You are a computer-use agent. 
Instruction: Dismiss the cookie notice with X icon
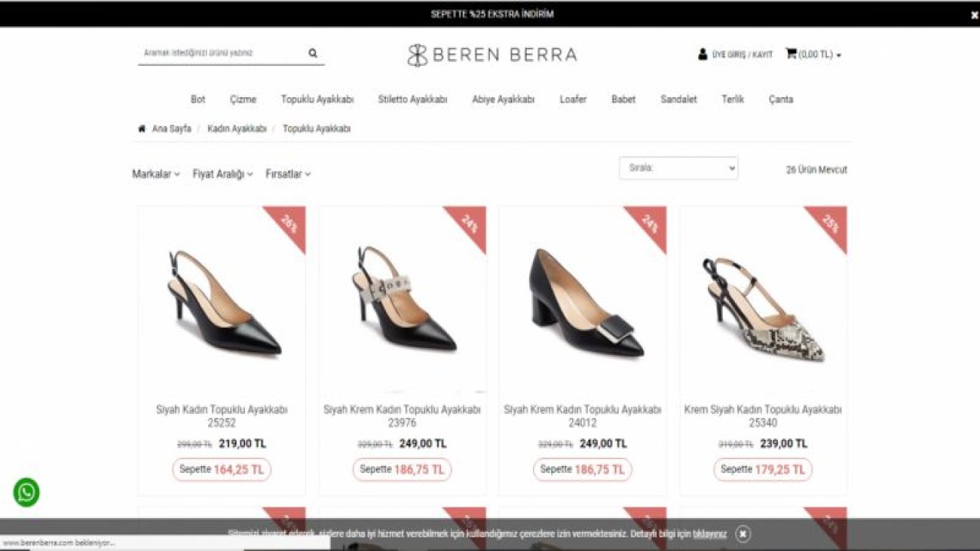[743, 534]
